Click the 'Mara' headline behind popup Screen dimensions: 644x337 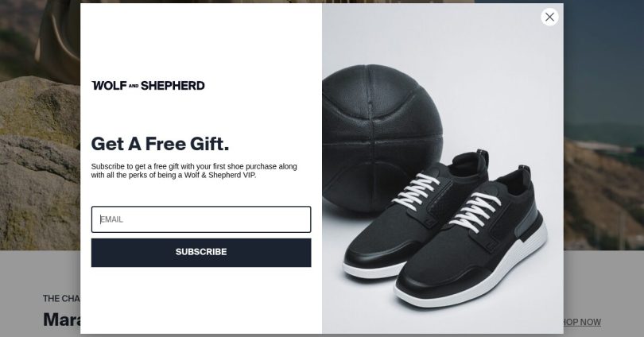click(x=61, y=320)
